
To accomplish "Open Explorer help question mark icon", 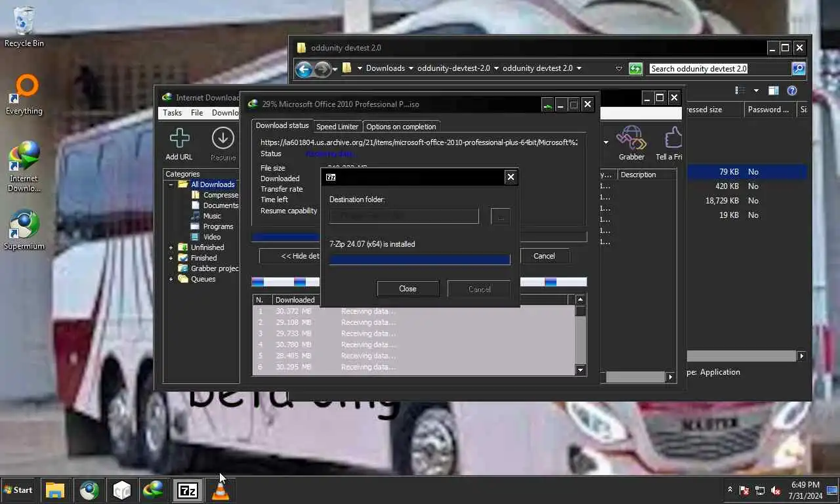I will point(792,91).
